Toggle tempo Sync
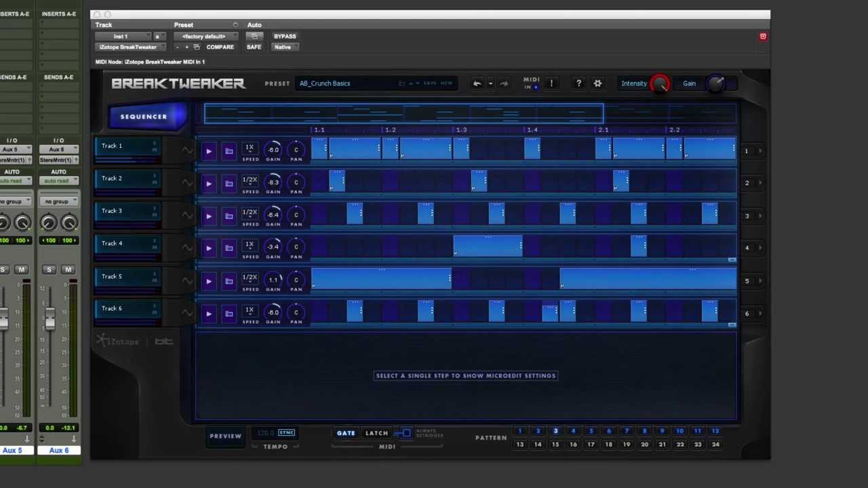Screen dimensions: 868x488 (286, 432)
